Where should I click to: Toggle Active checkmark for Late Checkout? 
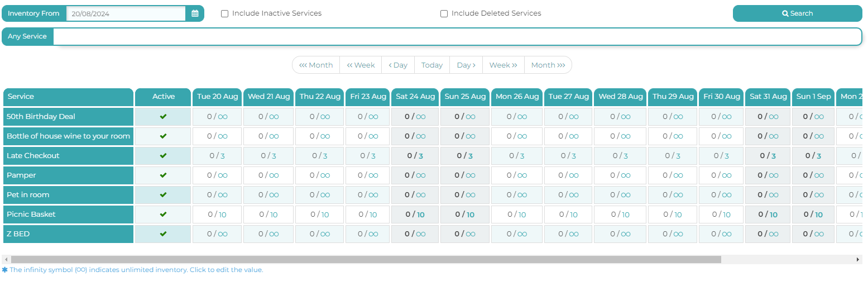tap(164, 156)
